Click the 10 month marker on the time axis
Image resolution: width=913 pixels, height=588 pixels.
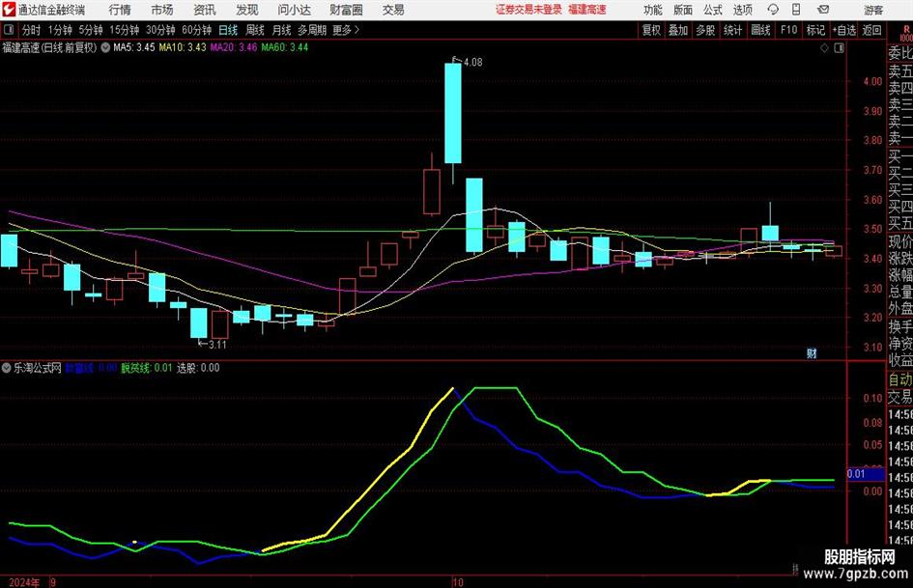[458, 582]
